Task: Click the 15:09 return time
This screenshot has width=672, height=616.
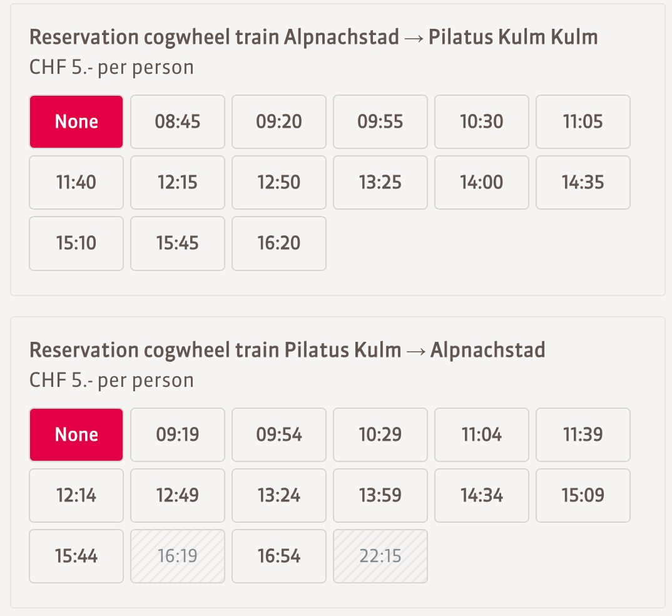Action: click(x=583, y=495)
